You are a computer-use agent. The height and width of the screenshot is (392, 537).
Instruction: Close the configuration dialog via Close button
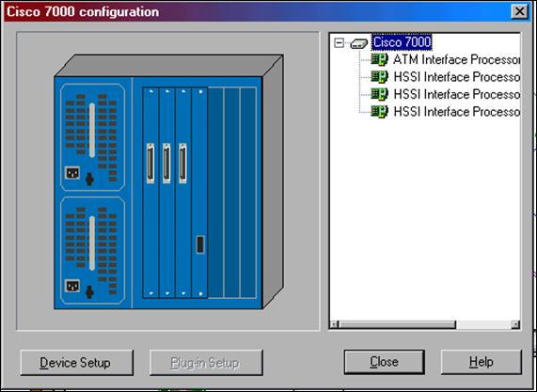(385, 362)
